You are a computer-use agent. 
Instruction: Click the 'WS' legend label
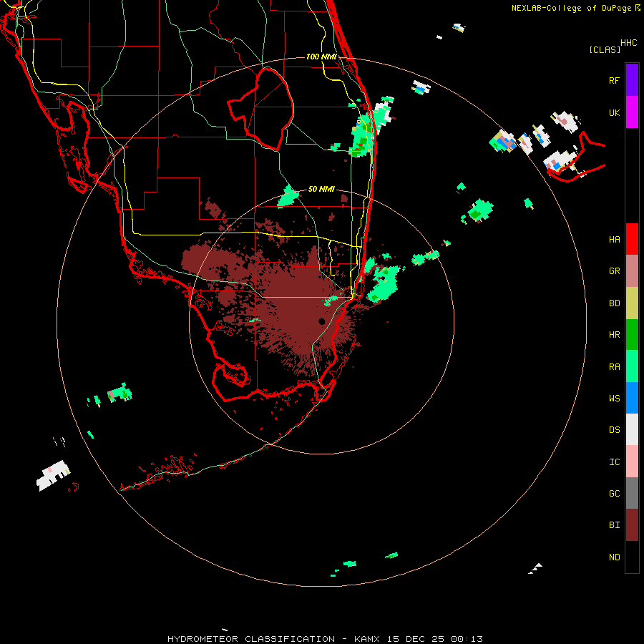pos(614,399)
